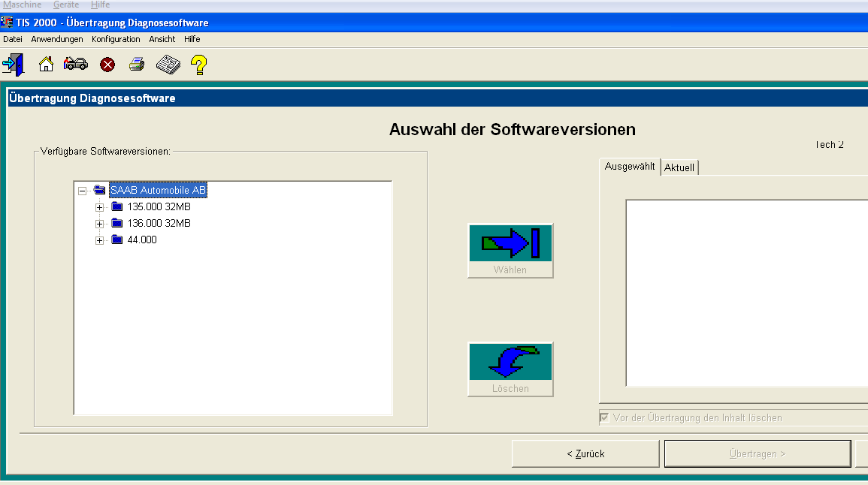Viewport: 868px width, 485px height.
Task: Toggle 'Vor der Übertragung den Inhalt löschen' checkbox
Action: coord(604,417)
